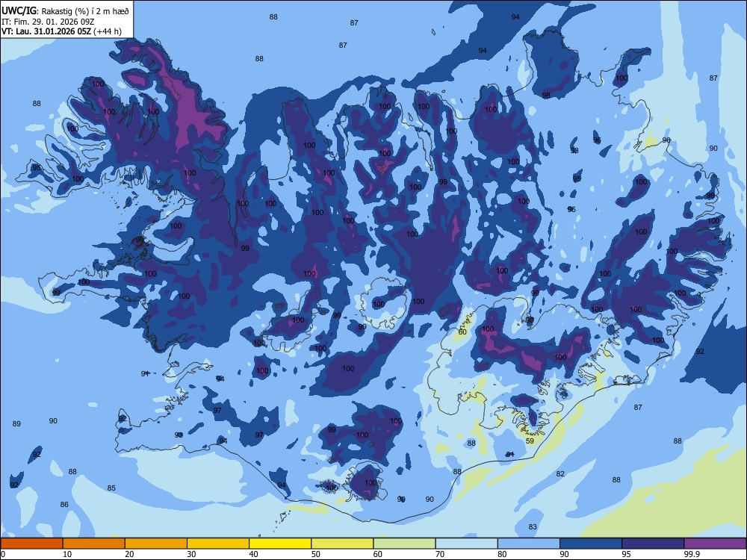Viewport: 747px width, 560px height.
Task: Pick the purple above-99.9 legend swatch
Action: pyautogui.click(x=715, y=544)
